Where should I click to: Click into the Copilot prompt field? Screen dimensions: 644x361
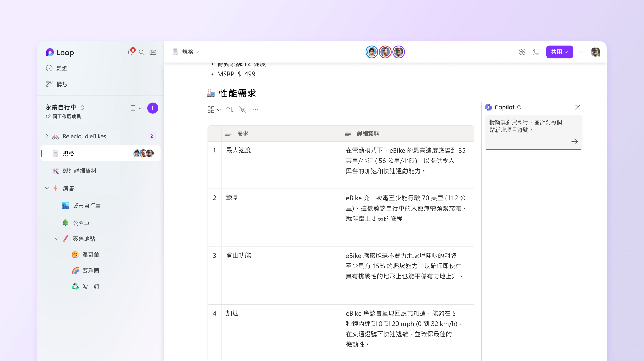533,132
